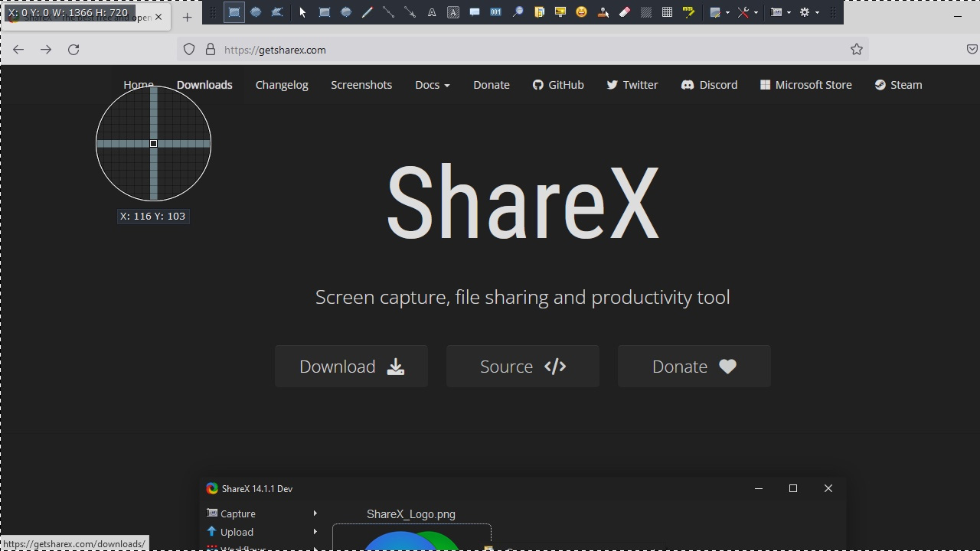Expand the Docs dropdown in navigation
Image resolution: width=980 pixels, height=551 pixels.
pyautogui.click(x=433, y=85)
